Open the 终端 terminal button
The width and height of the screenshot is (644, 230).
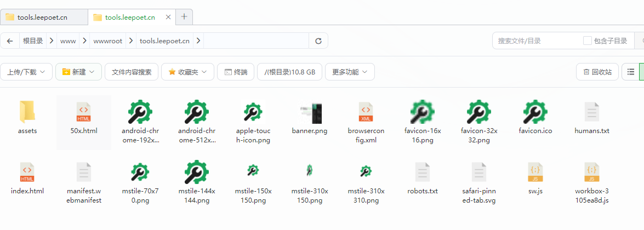point(235,72)
